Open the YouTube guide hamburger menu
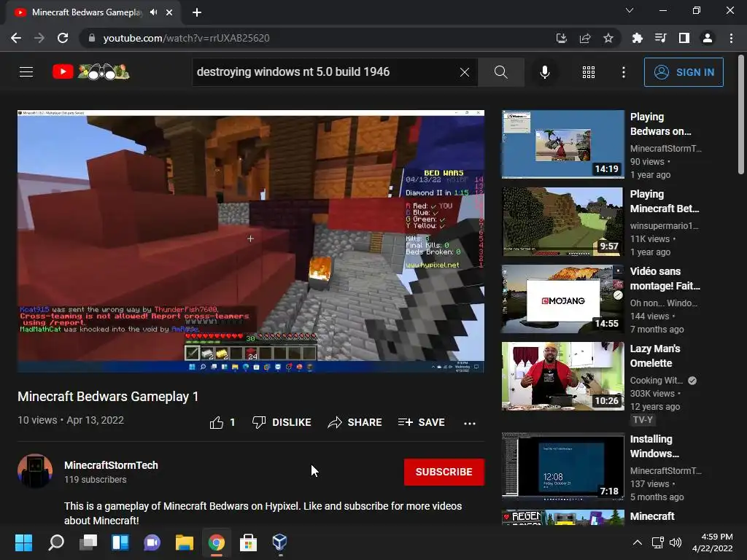This screenshot has width=747, height=560. point(26,72)
